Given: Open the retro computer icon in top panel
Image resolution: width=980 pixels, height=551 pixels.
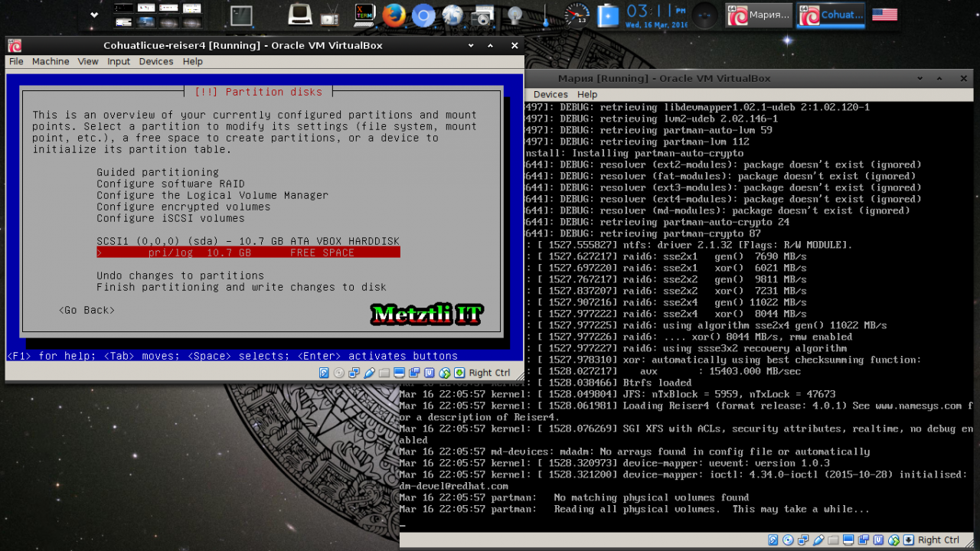Looking at the screenshot, I should 300,15.
